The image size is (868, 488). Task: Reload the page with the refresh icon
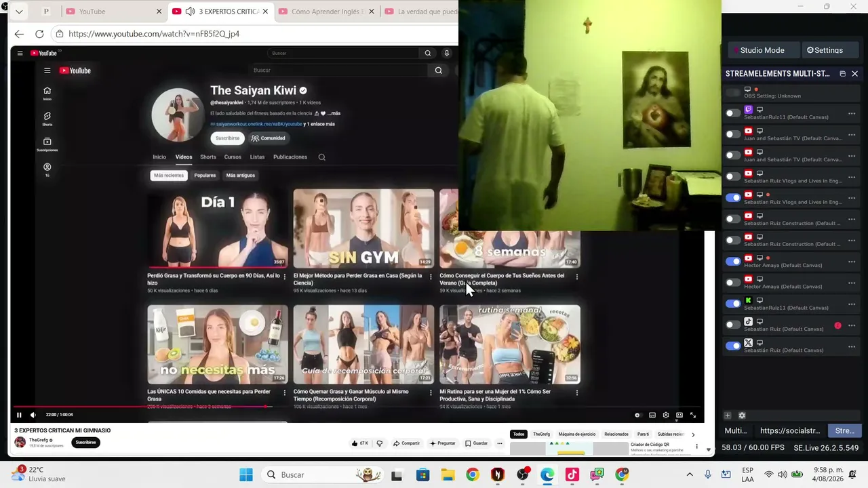(x=39, y=34)
